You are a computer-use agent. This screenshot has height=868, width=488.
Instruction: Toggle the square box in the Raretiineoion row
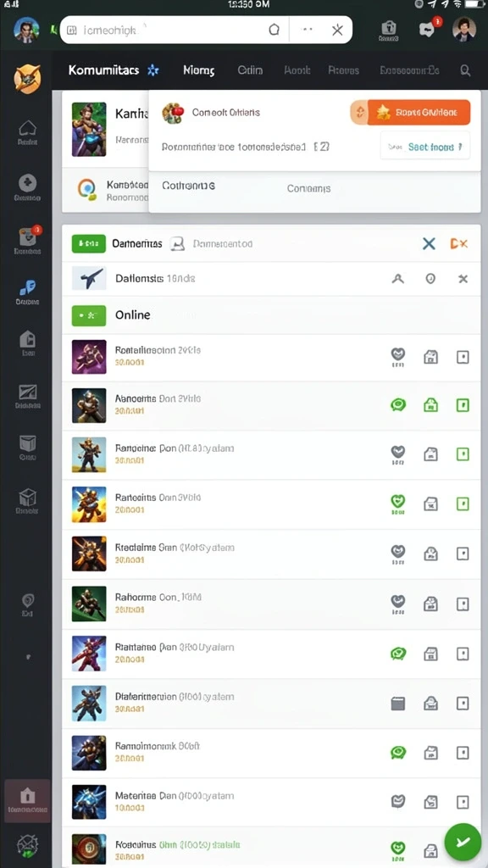463,357
